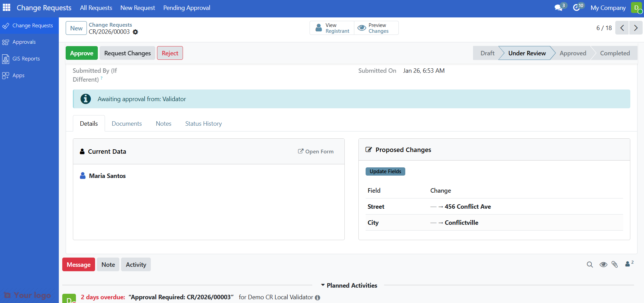This screenshot has width=644, height=303.
Task: Click the green Approve button
Action: [x=81, y=53]
